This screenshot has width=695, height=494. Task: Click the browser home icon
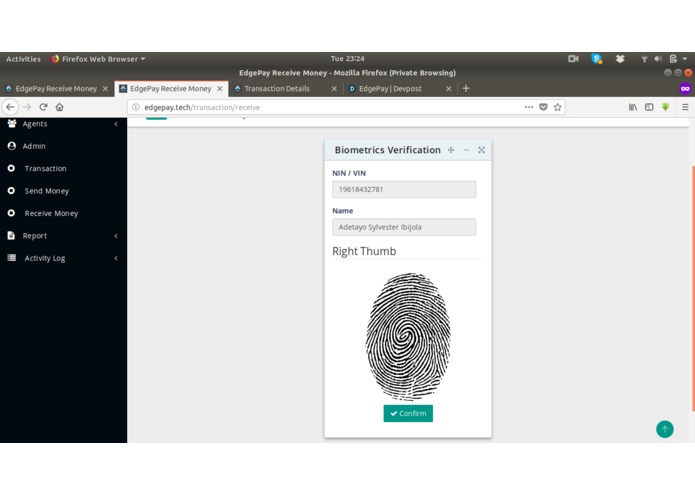click(x=59, y=107)
